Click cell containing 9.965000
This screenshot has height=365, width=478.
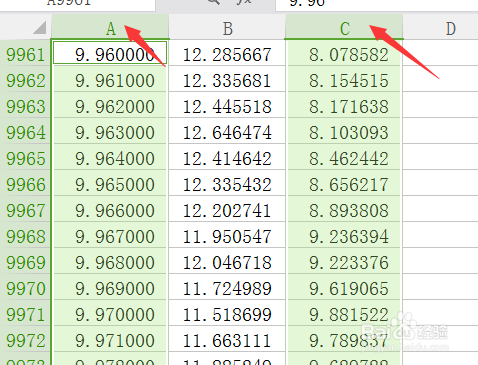pos(110,183)
